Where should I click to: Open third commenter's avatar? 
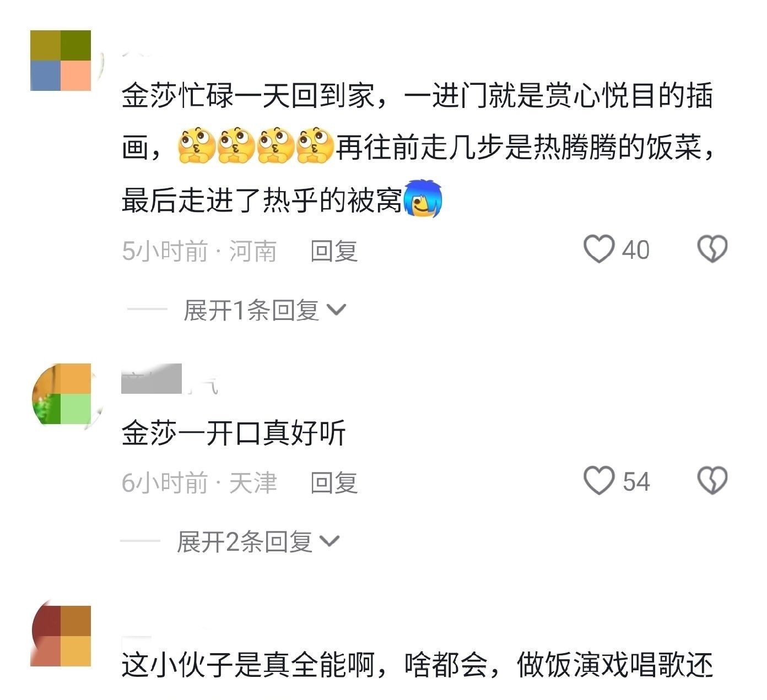61,636
